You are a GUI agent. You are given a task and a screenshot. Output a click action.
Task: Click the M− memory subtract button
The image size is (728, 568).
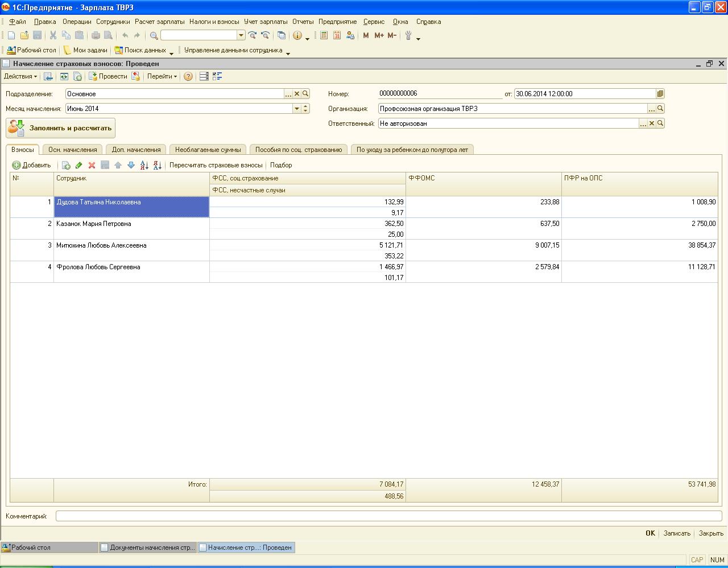[392, 35]
